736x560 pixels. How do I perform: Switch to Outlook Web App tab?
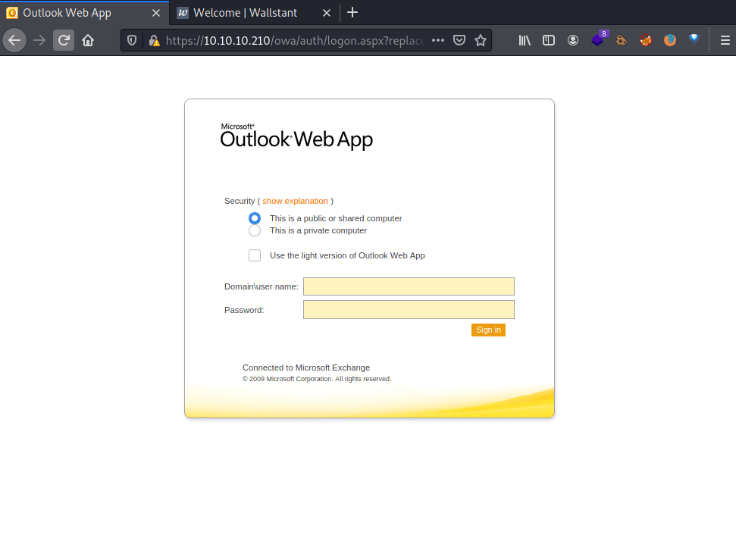[84, 13]
